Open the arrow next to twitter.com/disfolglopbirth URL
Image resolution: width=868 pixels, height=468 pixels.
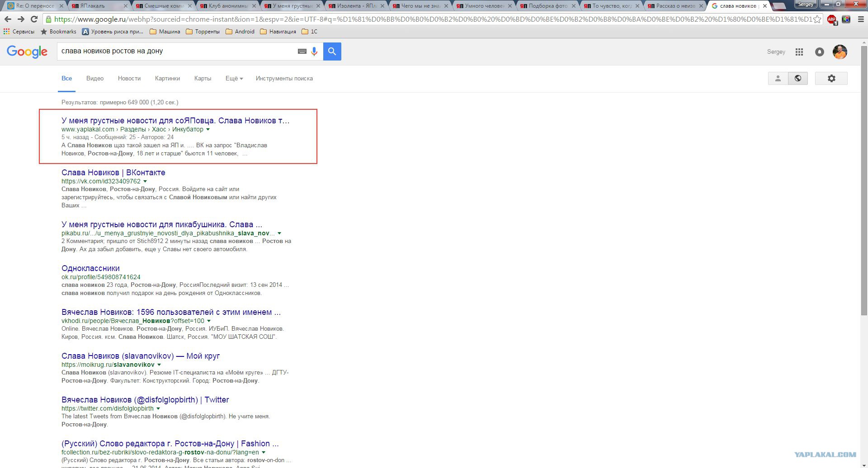click(158, 409)
